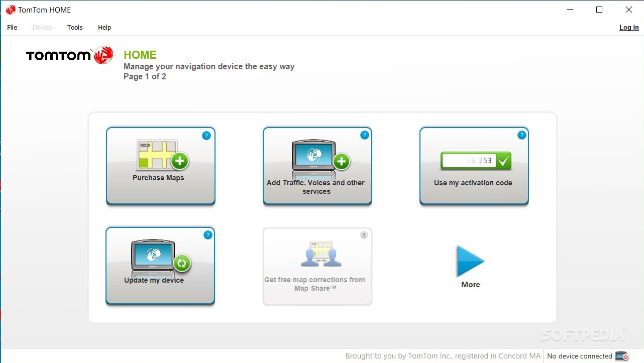Open the Help menu

point(104,28)
